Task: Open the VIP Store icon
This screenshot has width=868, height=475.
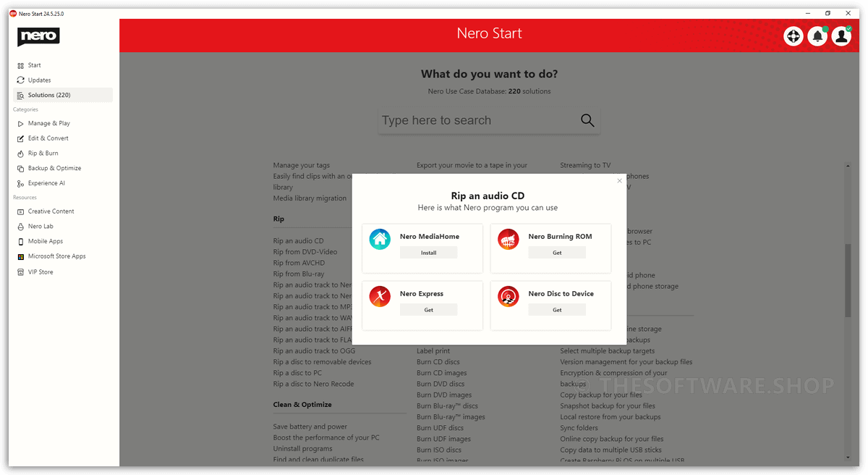Action: coord(21,272)
